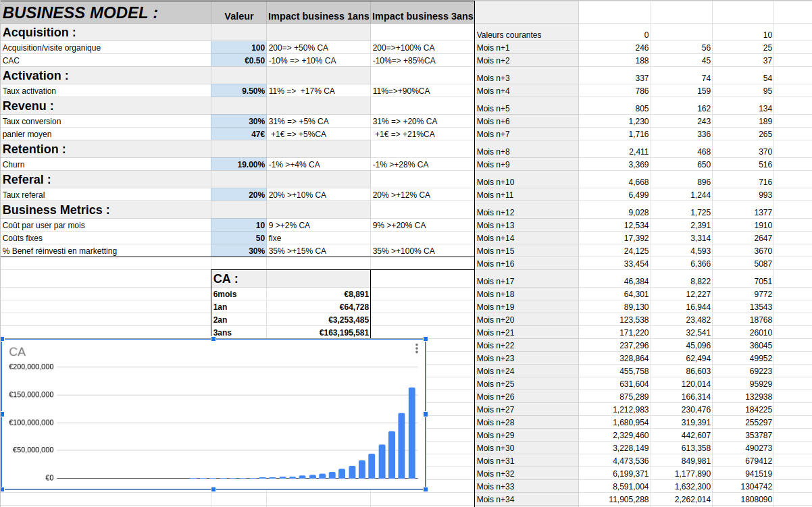Viewport: 812px width, 507px height.
Task: Click the fixe cell in Coûts fixes row
Action: pos(319,238)
